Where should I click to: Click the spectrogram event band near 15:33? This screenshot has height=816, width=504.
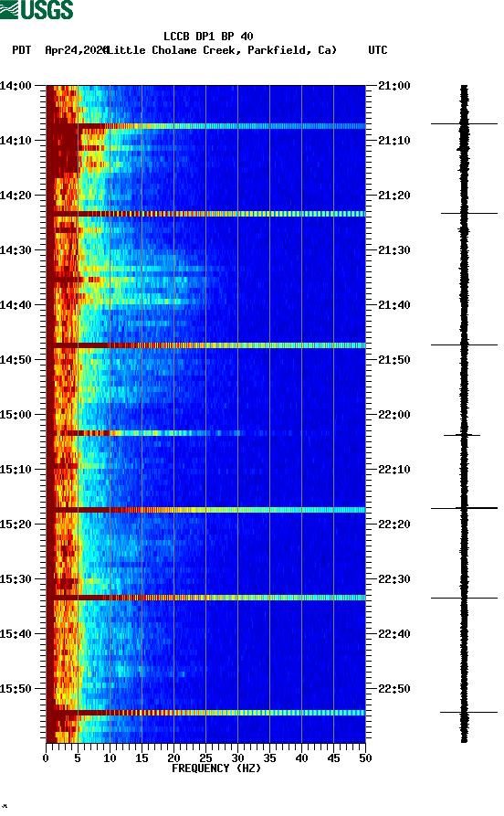tap(205, 598)
